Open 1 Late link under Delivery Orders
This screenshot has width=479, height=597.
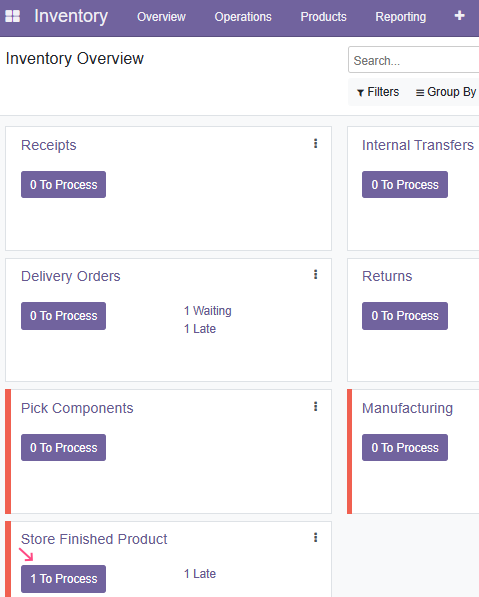[200, 329]
